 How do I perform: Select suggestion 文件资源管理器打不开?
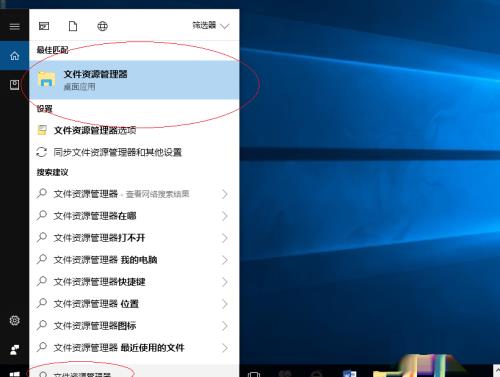(134, 238)
